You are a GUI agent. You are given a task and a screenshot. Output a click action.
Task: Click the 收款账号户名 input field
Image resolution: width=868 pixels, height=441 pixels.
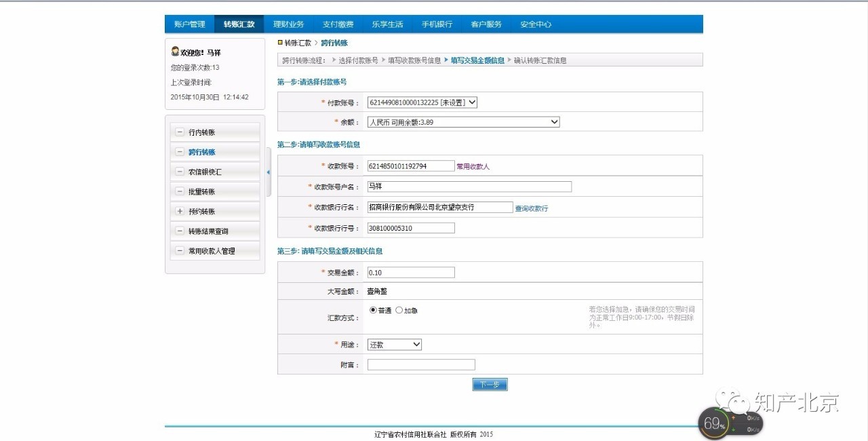pyautogui.click(x=469, y=187)
